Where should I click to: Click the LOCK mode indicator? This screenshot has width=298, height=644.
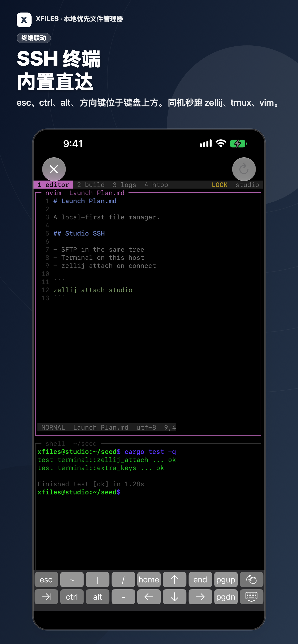click(219, 185)
